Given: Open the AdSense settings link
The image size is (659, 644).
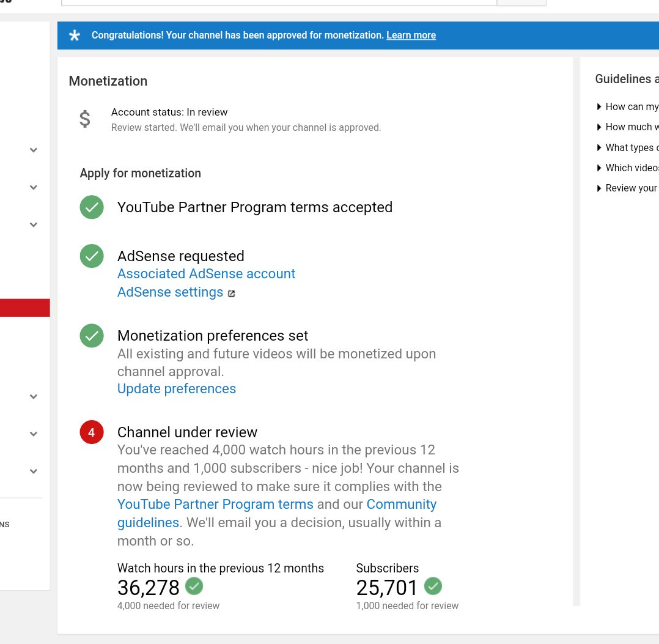Looking at the screenshot, I should (x=170, y=292).
